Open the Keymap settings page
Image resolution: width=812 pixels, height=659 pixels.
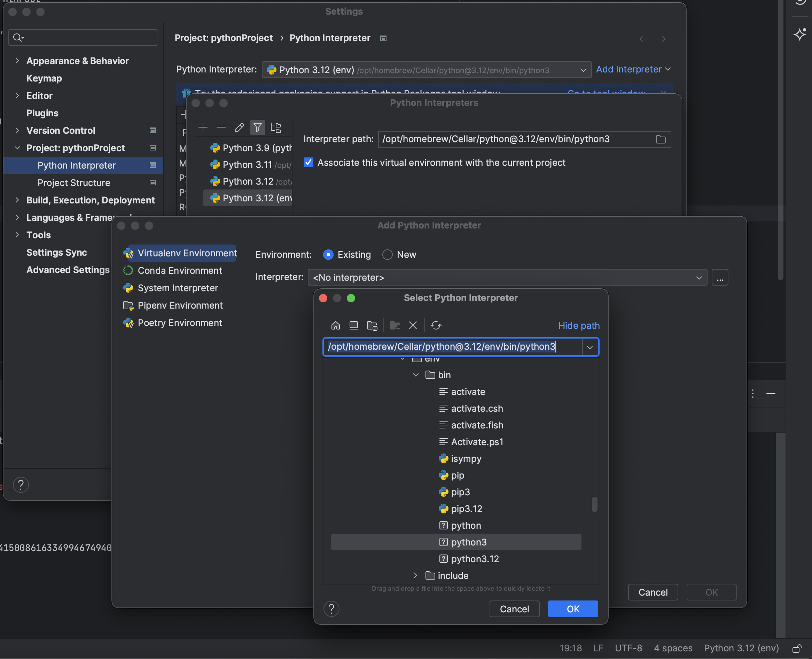click(44, 78)
